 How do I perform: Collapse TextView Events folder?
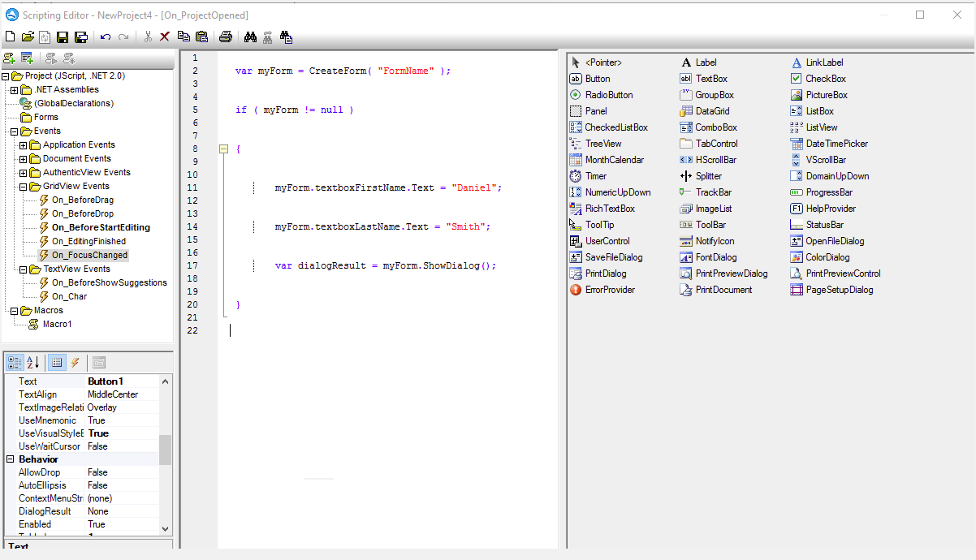tap(24, 269)
